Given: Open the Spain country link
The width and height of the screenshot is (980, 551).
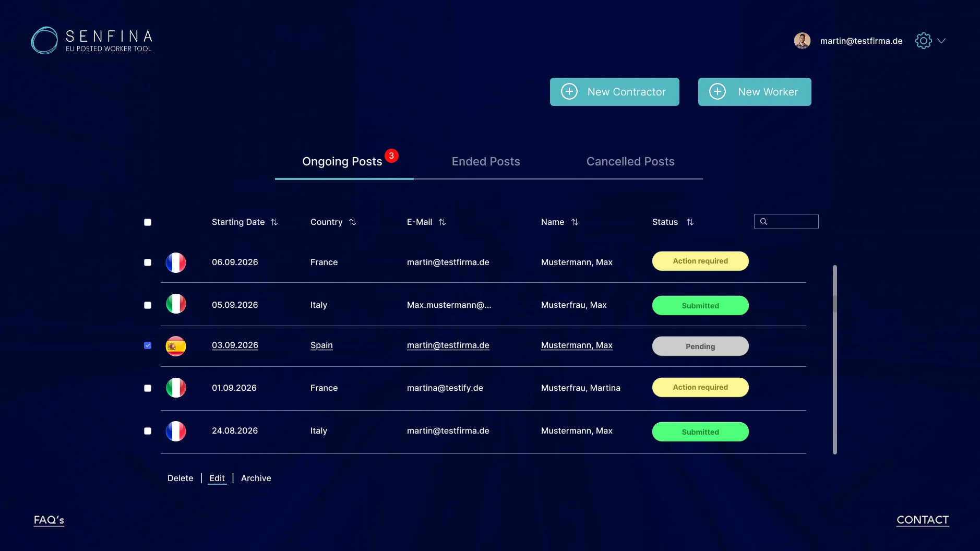Looking at the screenshot, I should (321, 345).
